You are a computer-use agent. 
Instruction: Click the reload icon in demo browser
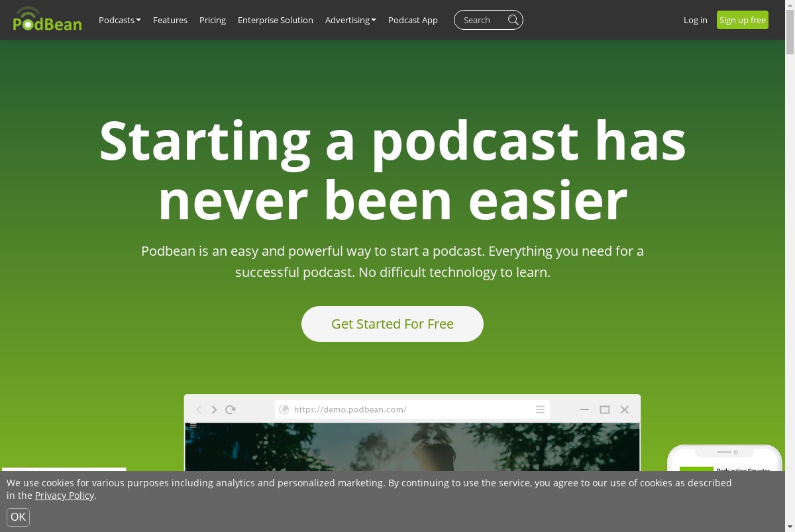click(x=231, y=409)
